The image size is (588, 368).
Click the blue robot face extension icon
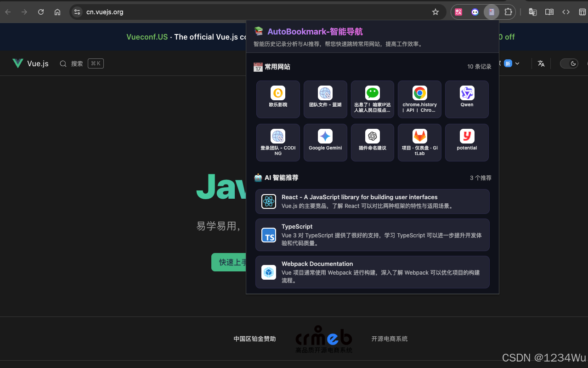point(475,12)
